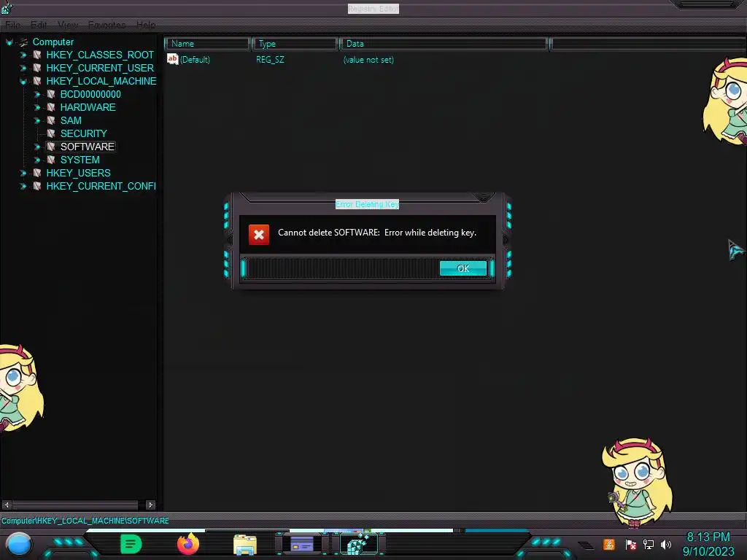Select the SYSTEM key
747x560 pixels.
pos(80,160)
